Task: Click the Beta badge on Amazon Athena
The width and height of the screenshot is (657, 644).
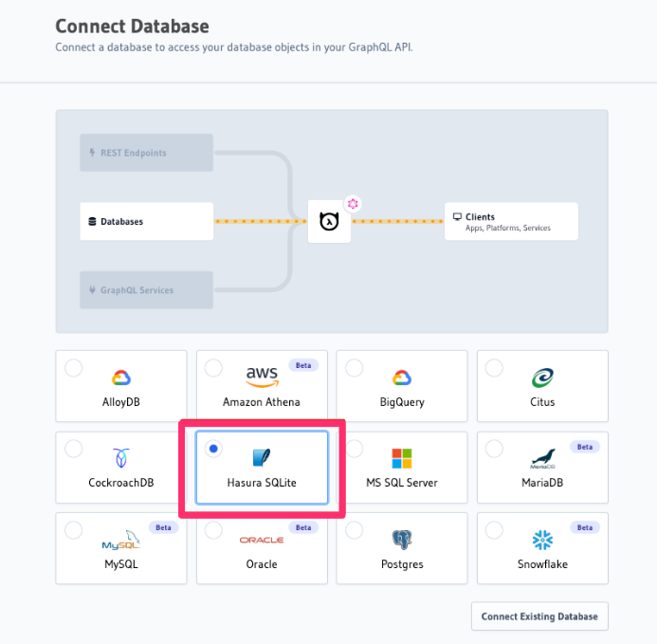Action: pyautogui.click(x=303, y=365)
